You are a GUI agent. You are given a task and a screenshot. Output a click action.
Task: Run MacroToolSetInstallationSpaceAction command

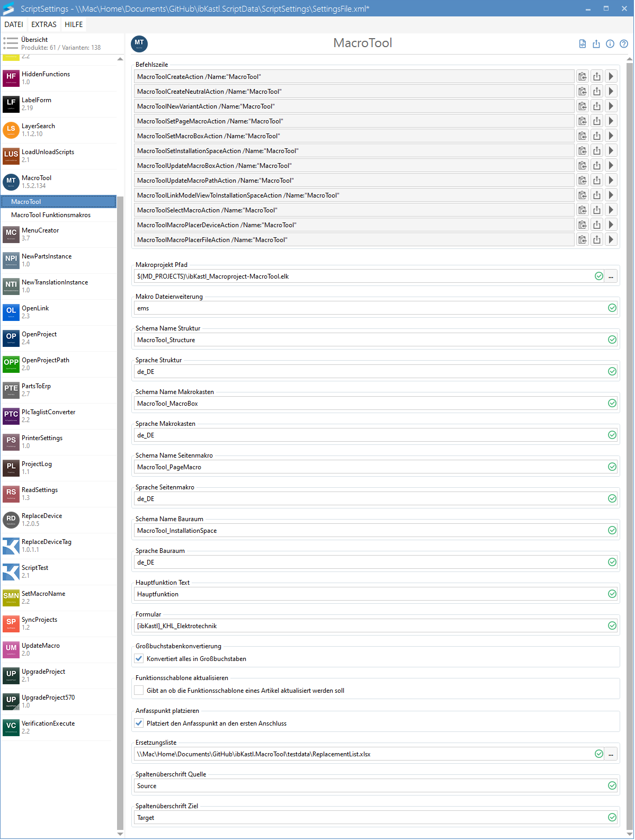point(611,151)
